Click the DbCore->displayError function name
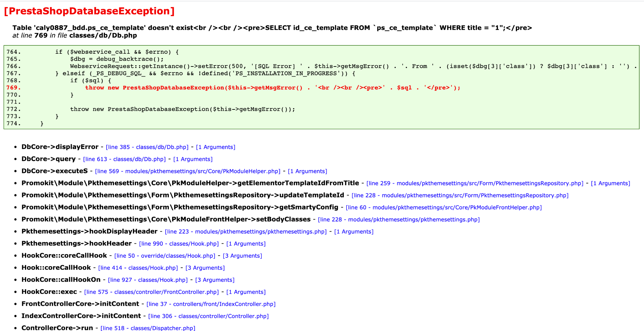The width and height of the screenshot is (644, 331). tap(60, 147)
